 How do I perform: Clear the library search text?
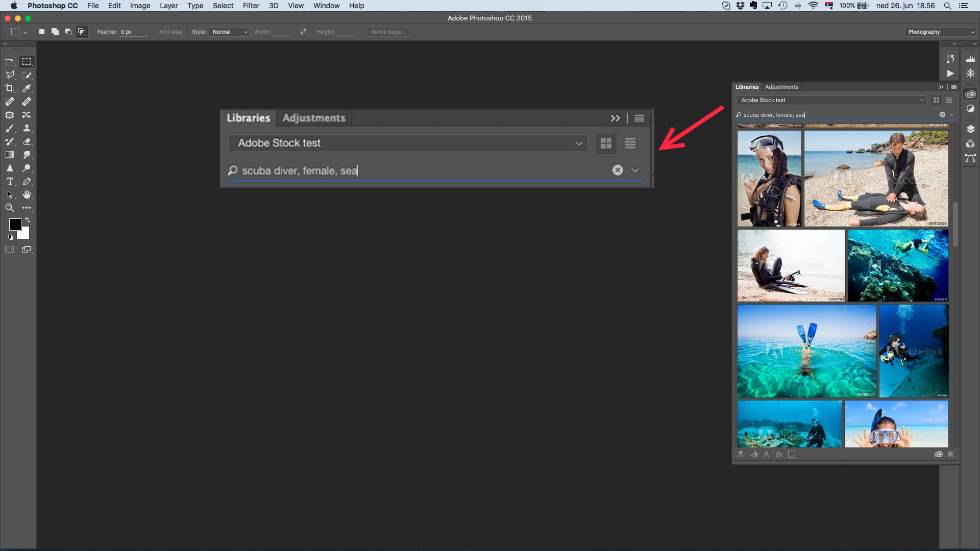click(x=942, y=115)
